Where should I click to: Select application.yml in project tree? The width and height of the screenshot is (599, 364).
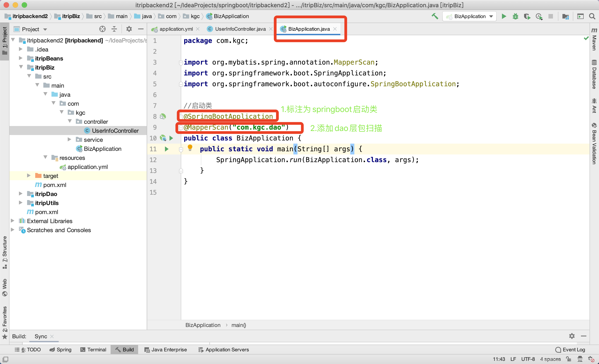pyautogui.click(x=88, y=167)
